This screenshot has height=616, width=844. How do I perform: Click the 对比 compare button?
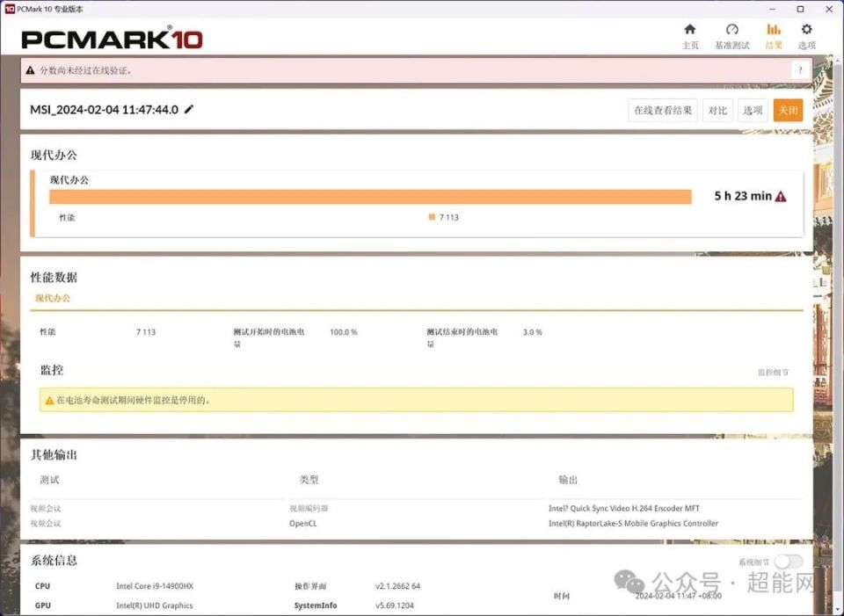coord(717,111)
